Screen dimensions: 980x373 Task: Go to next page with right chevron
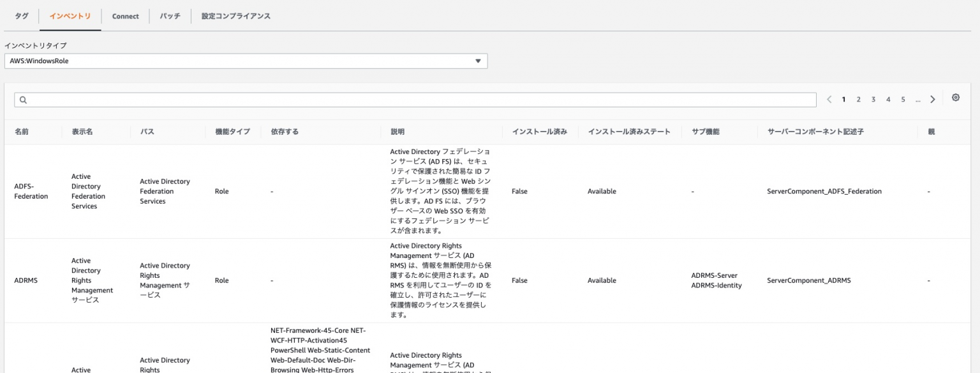pos(932,100)
